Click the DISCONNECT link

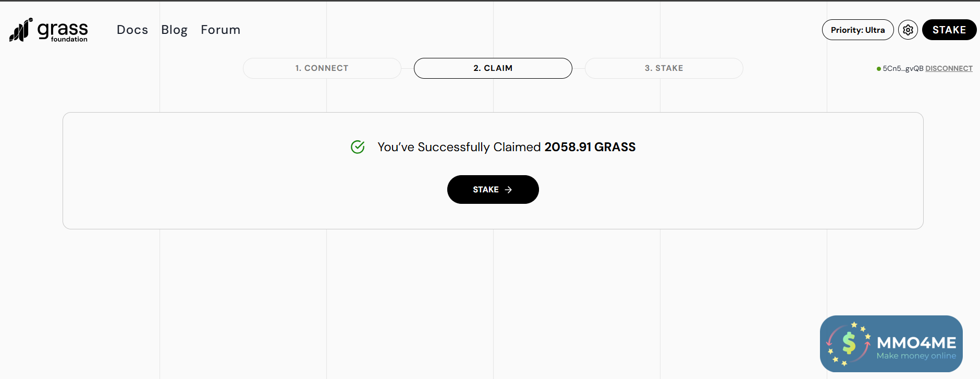tap(949, 68)
